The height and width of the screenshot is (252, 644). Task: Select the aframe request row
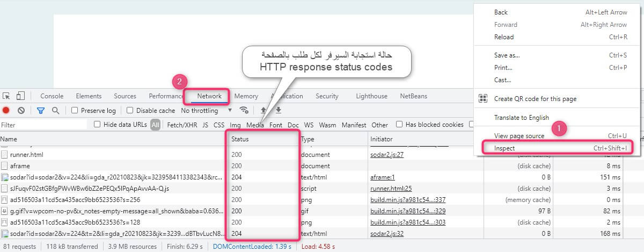click(x=322, y=167)
